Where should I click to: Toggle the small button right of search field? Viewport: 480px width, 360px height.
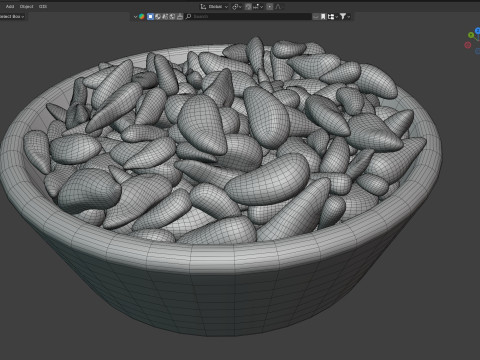click(x=316, y=16)
